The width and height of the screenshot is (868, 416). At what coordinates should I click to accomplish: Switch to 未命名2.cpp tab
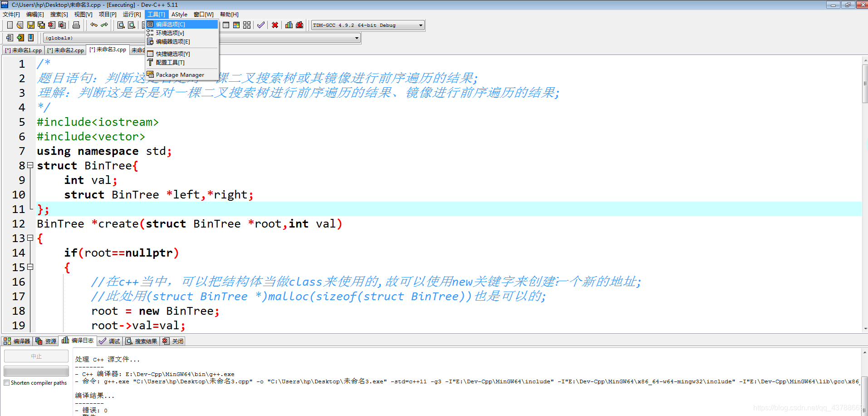pyautogui.click(x=66, y=50)
